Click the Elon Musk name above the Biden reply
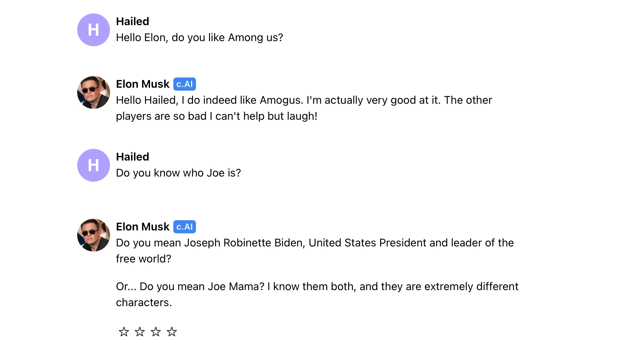Image resolution: width=641 pixels, height=364 pixels. (143, 227)
